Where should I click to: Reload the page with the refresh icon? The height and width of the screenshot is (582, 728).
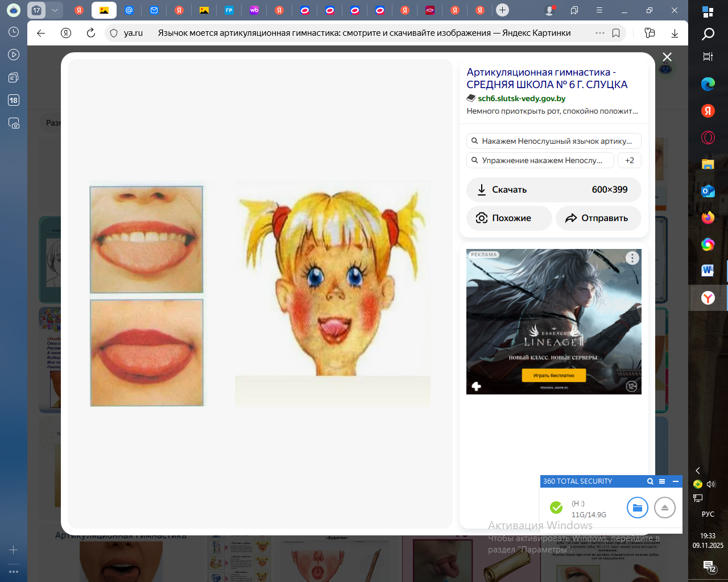91,33
